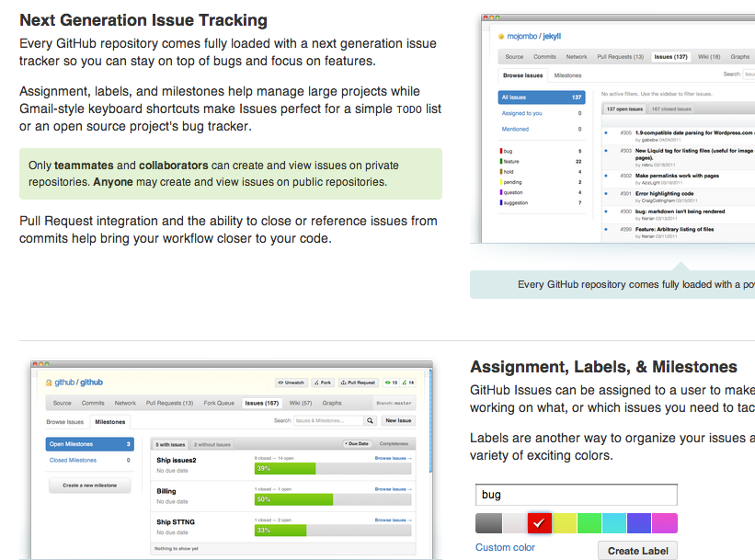Click the mojombo / jekyll repository title
The image size is (755, 560).
(x=533, y=37)
